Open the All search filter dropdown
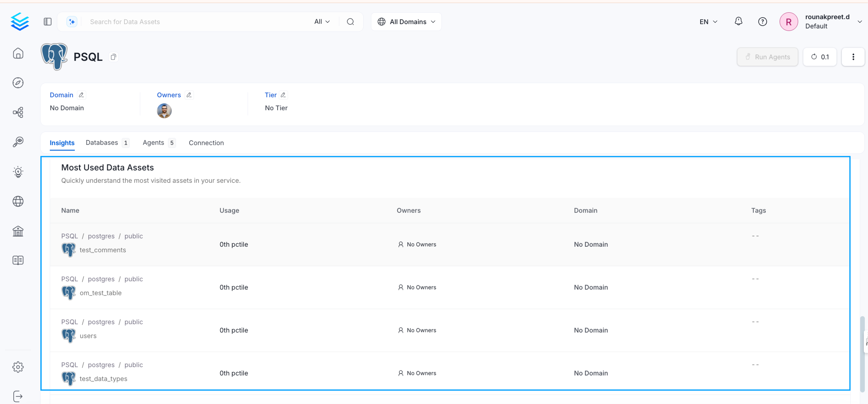868x404 pixels. point(321,22)
